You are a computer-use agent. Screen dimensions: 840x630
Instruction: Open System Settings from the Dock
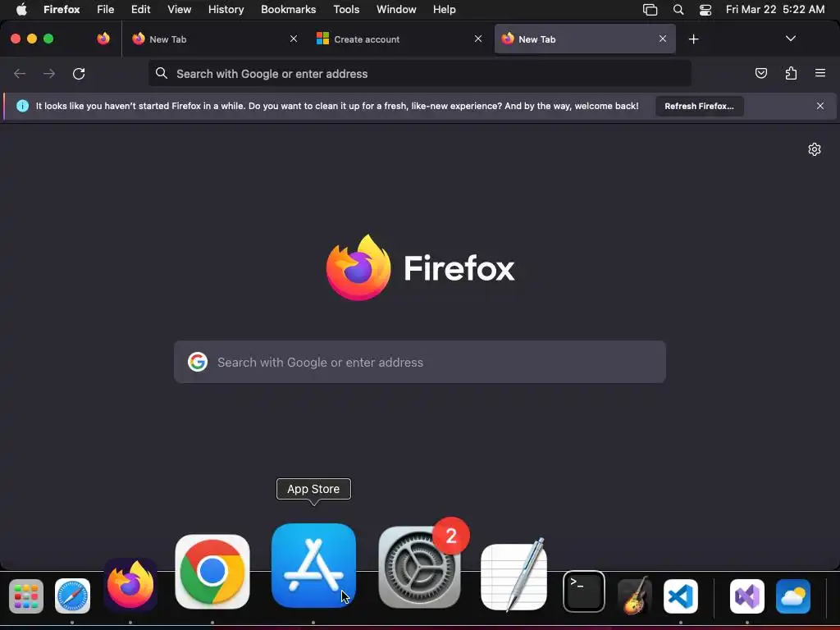[x=419, y=567]
